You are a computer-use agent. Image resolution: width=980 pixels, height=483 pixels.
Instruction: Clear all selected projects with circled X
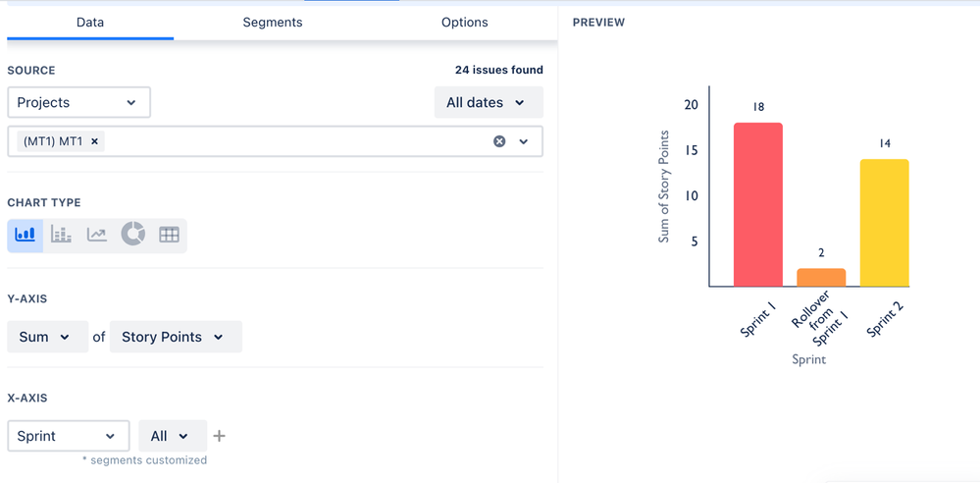pos(498,141)
